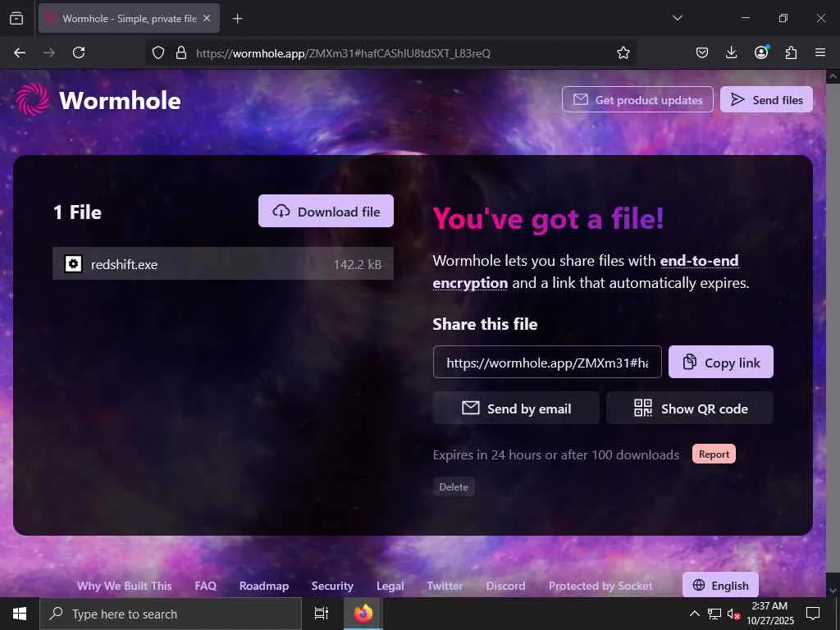Open Why We Built This link

coord(125,586)
